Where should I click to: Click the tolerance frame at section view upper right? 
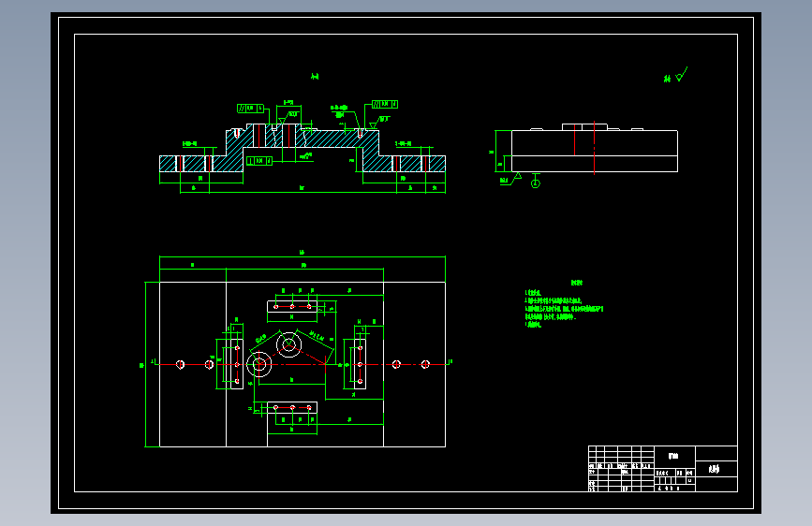pyautogui.click(x=385, y=104)
